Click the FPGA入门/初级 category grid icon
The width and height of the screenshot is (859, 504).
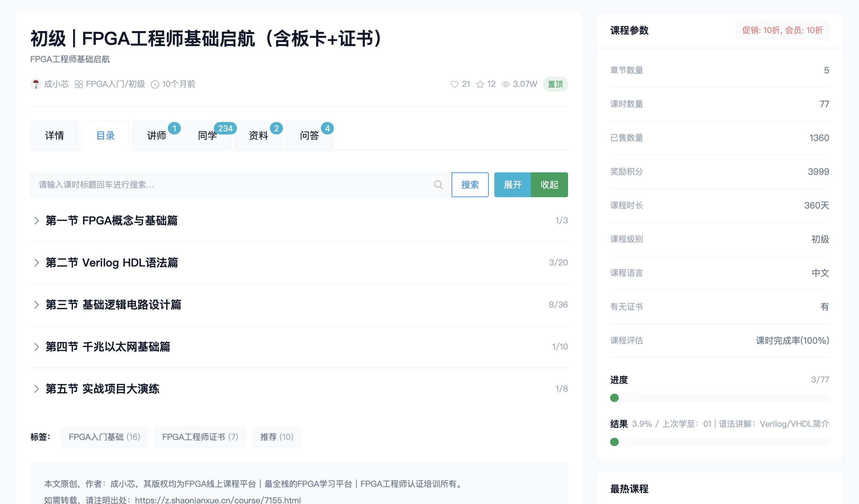[79, 84]
